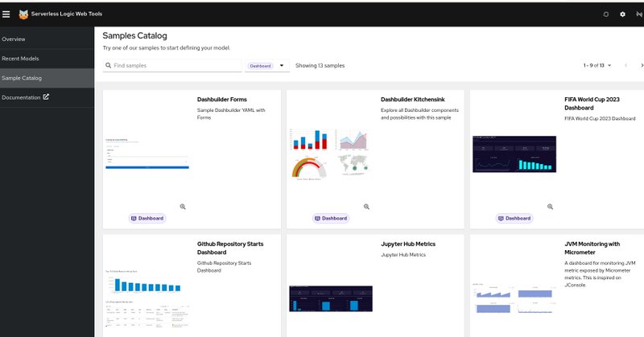Click the JVM Monitoring with Micrometer title
The height and width of the screenshot is (337, 644).
coord(592,248)
